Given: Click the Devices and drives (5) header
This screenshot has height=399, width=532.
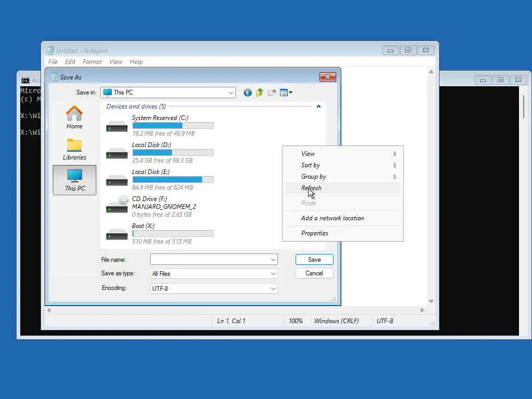Looking at the screenshot, I should [137, 107].
